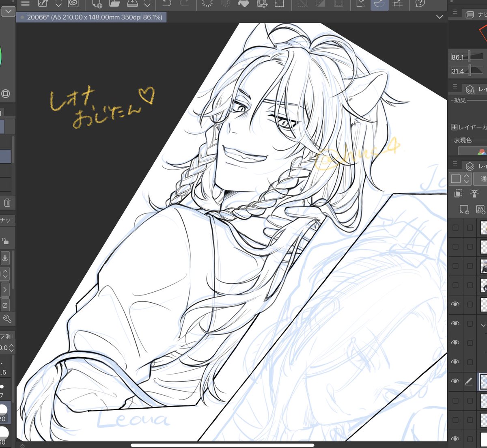487x448 pixels.
Task: Open a file via the folder icon
Action: (x=115, y=4)
